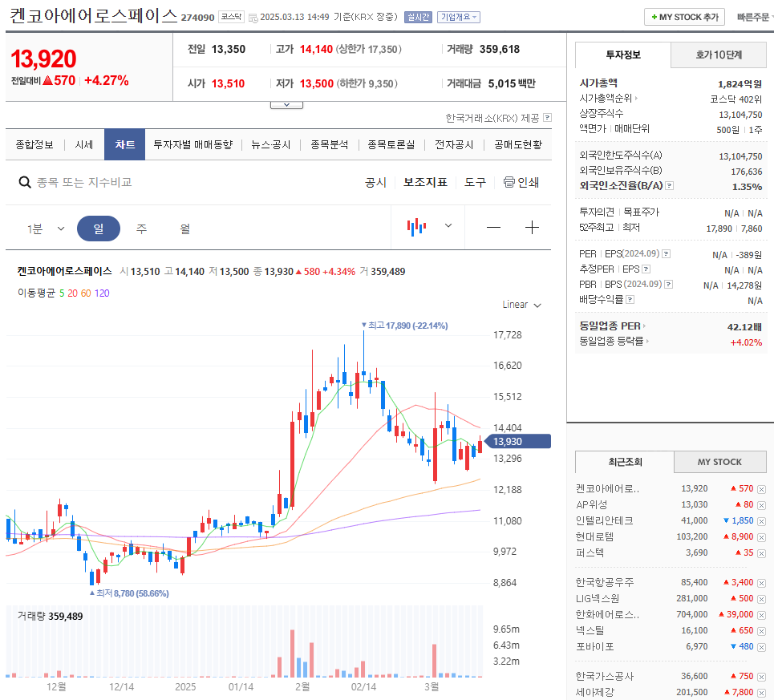Zoom in using the plus icon
Viewport: 774px width, 700px height.
532,228
